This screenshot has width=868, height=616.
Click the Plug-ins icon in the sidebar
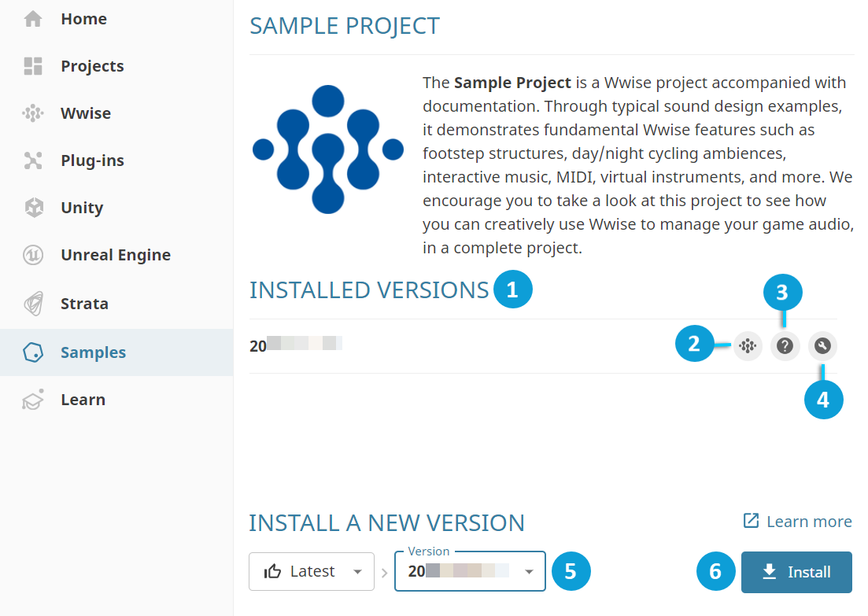coord(32,160)
